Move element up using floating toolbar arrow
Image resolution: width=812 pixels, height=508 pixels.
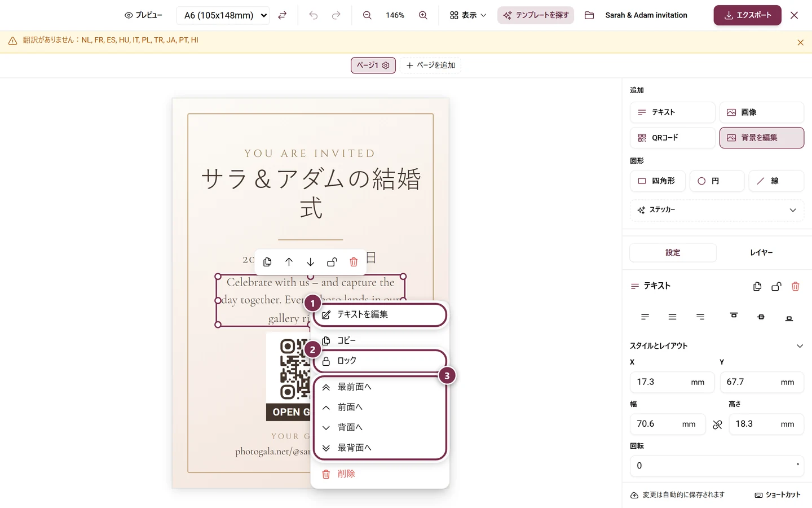point(289,262)
